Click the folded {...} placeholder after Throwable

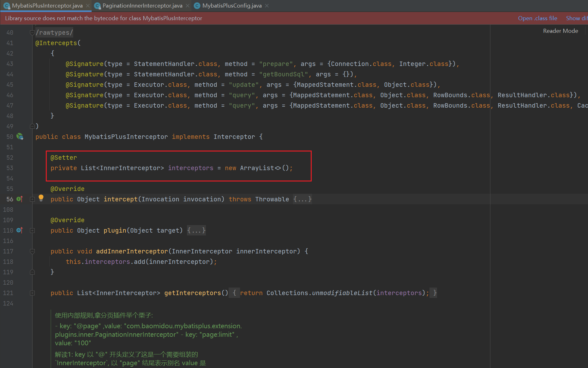click(x=302, y=199)
